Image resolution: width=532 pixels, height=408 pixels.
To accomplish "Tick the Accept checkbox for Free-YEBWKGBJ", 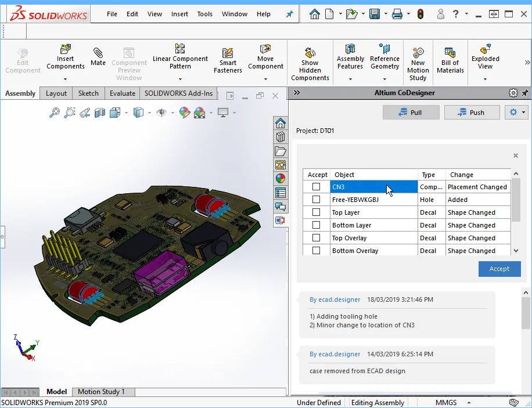I will pyautogui.click(x=316, y=200).
